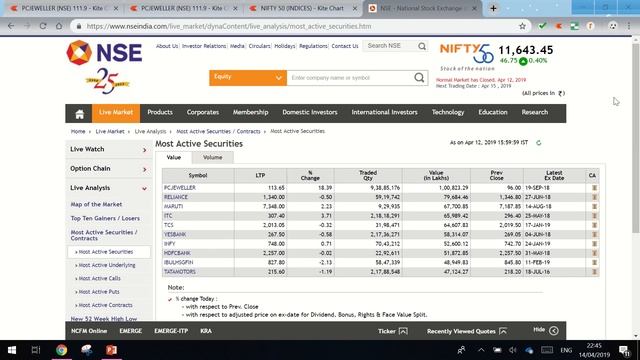
Task: Open corporate action icon for HDFCBANK row
Action: 594,253
